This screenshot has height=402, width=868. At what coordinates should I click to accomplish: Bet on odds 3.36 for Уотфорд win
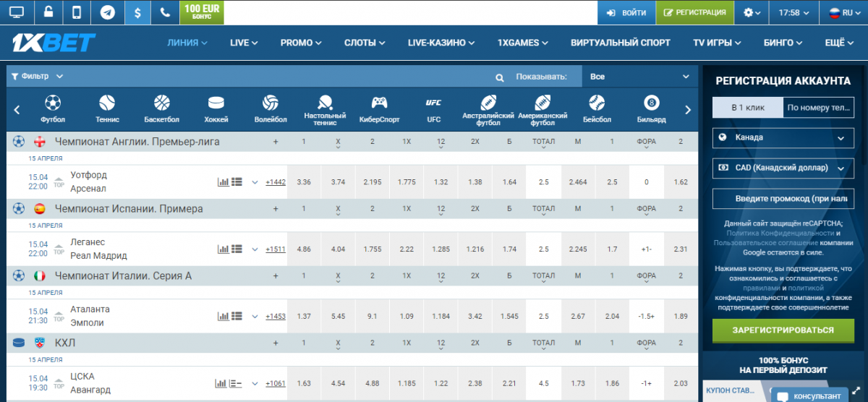[304, 182]
